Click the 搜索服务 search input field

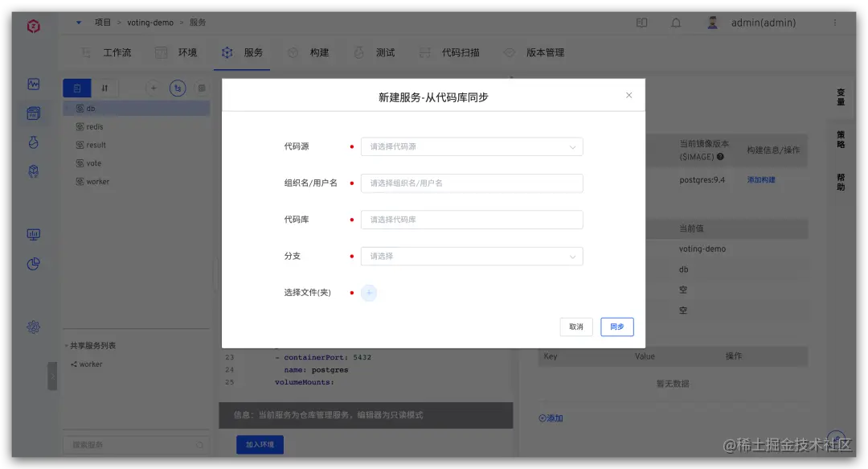coord(135,443)
